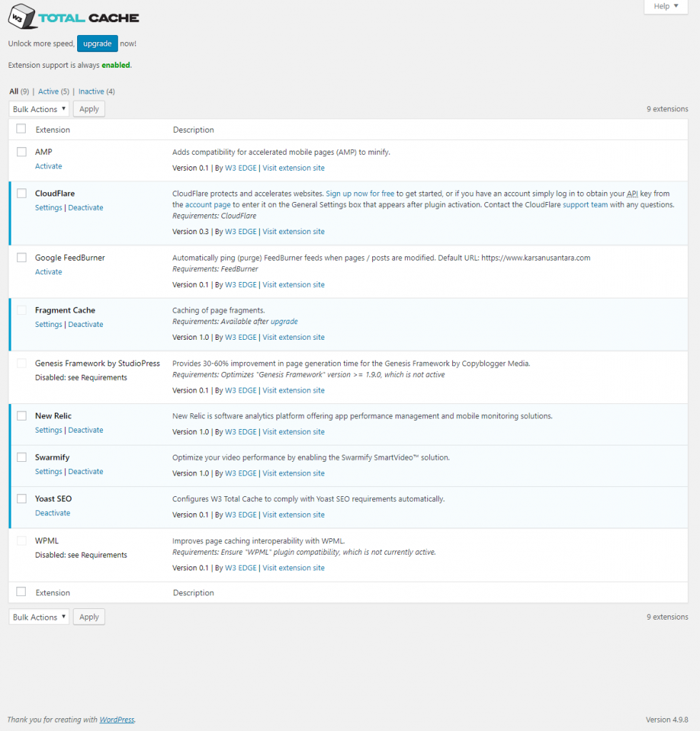Click the upgrade button

pos(97,44)
